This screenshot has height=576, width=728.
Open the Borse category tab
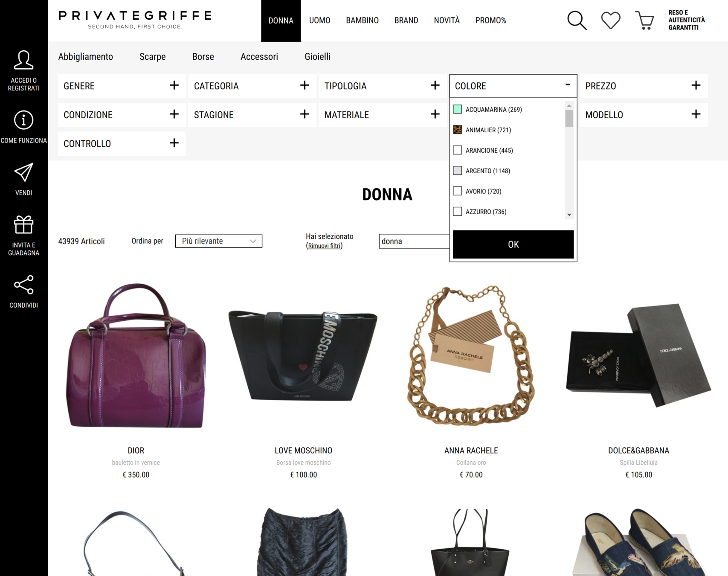click(x=203, y=57)
